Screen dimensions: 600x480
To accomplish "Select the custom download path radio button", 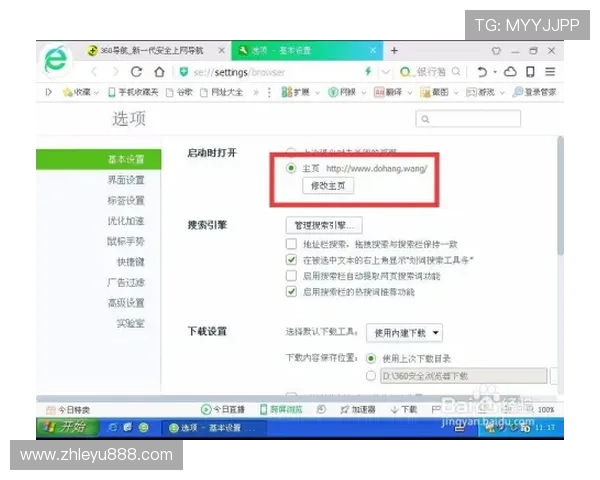I will tap(371, 376).
